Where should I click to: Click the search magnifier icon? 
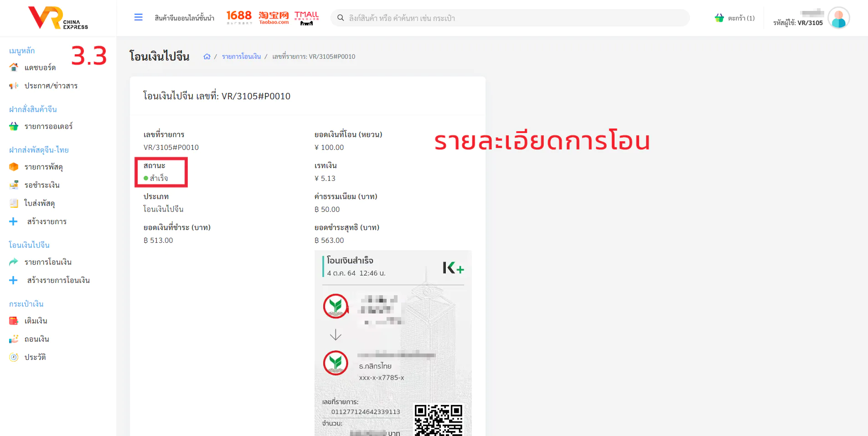pyautogui.click(x=341, y=18)
